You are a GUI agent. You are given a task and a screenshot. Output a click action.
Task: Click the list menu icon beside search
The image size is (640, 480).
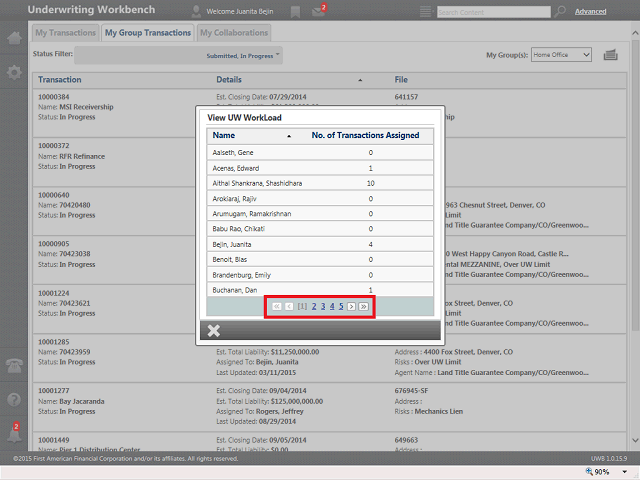point(425,11)
